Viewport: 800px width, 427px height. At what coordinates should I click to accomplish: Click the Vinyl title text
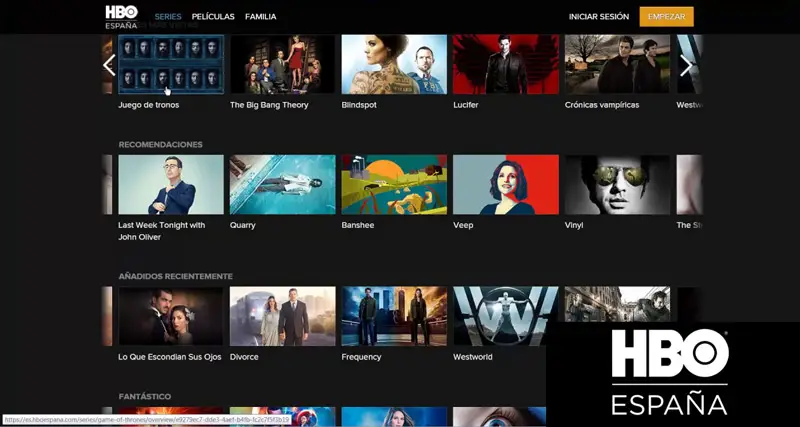tap(574, 225)
